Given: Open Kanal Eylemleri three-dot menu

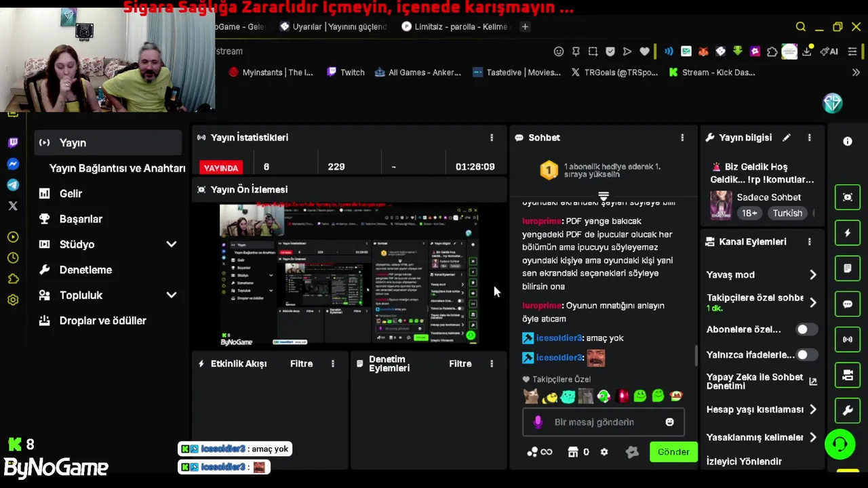Looking at the screenshot, I should 809,242.
